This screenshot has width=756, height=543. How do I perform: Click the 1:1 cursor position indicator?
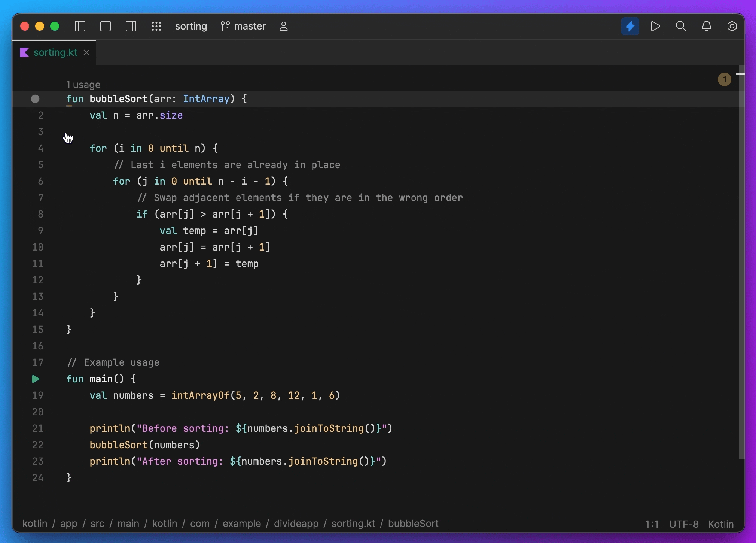[652, 524]
